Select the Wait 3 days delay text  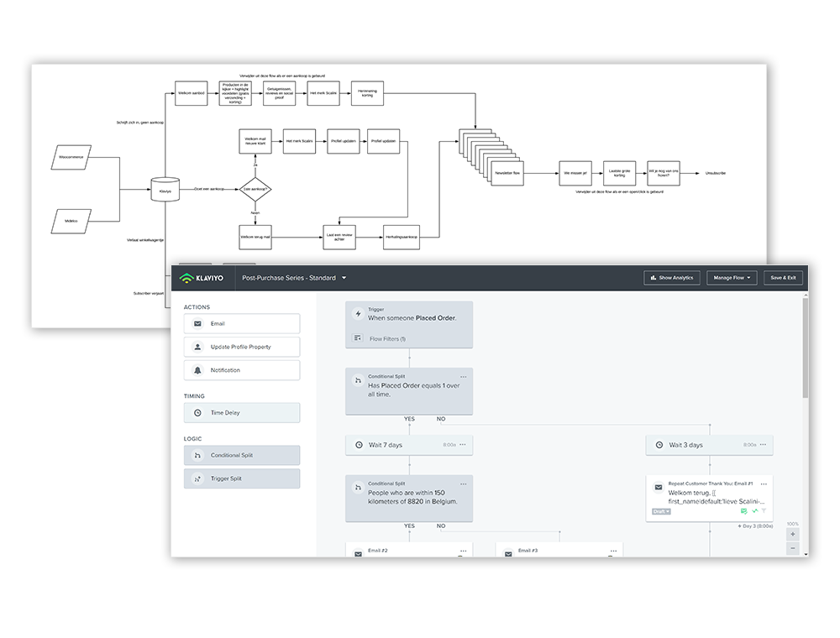[x=685, y=445]
